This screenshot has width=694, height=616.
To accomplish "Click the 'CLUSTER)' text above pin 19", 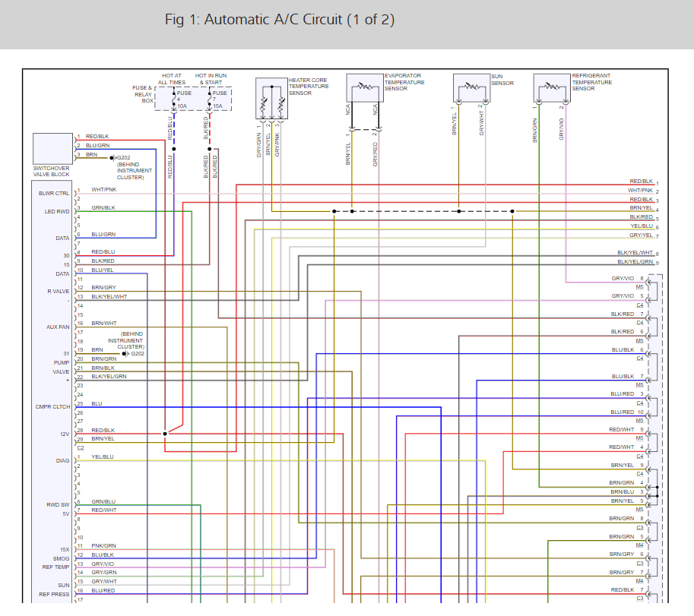I will pyautogui.click(x=131, y=347).
